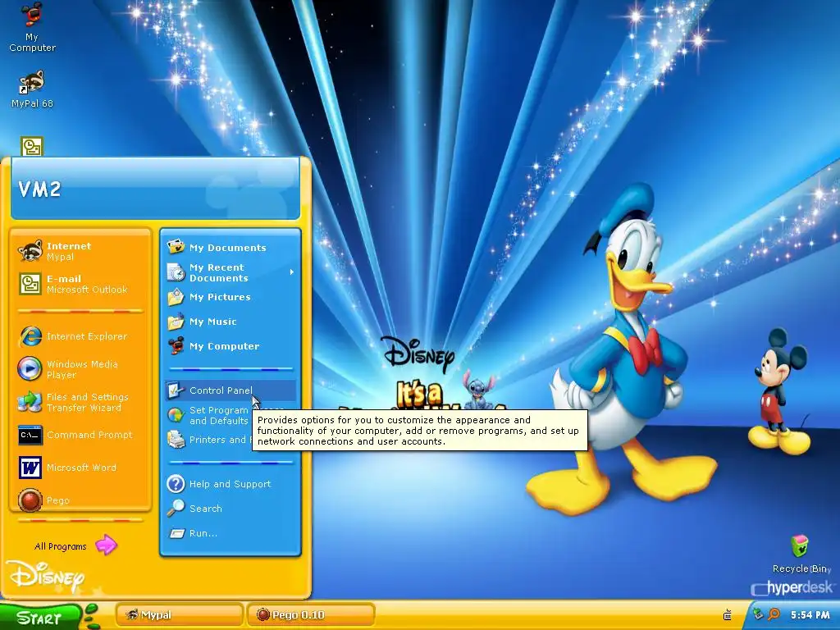Click the Windows Media Player icon

[30, 369]
